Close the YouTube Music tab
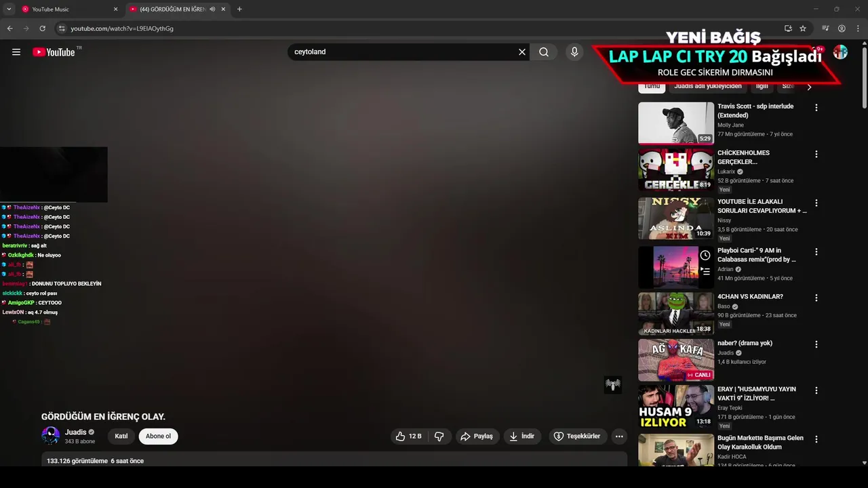868x488 pixels. tap(115, 9)
